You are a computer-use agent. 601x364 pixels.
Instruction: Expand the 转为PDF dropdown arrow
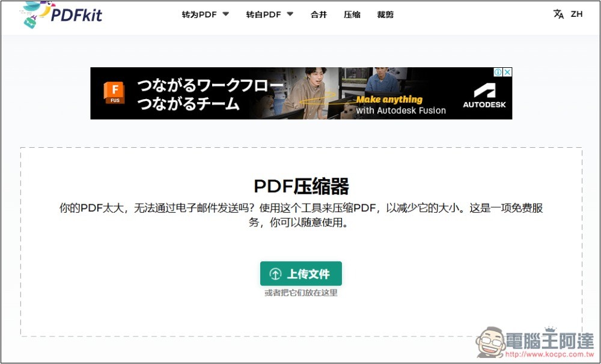click(x=226, y=14)
